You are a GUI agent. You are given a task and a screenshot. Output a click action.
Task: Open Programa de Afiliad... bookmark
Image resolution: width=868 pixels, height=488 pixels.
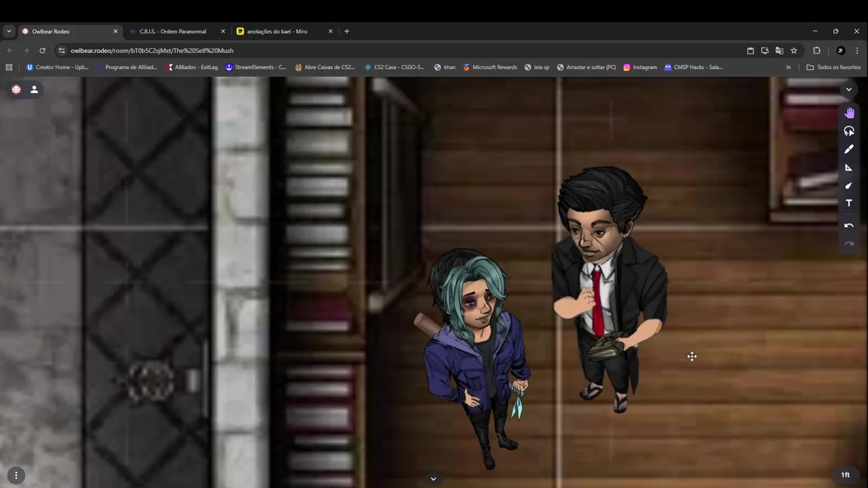pyautogui.click(x=127, y=67)
